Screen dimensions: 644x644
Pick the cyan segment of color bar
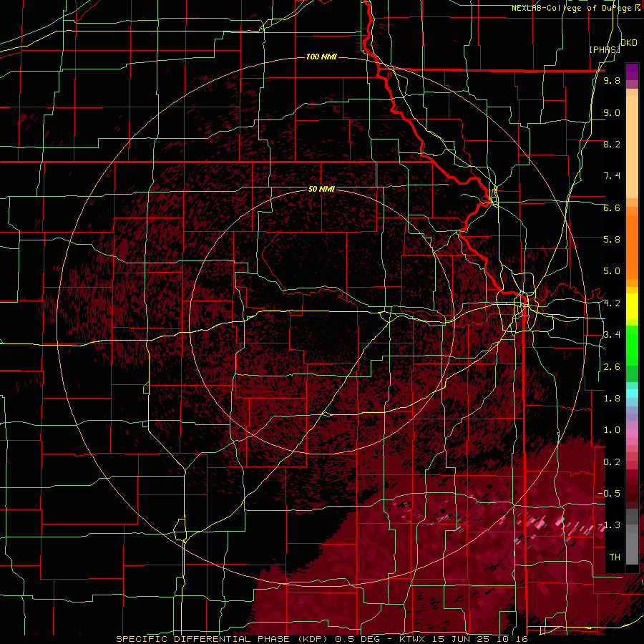(632, 394)
